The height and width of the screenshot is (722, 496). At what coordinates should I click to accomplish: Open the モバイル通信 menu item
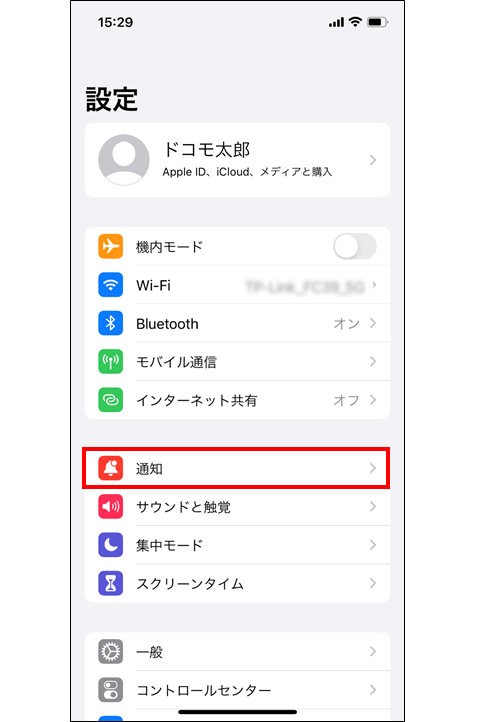click(238, 361)
